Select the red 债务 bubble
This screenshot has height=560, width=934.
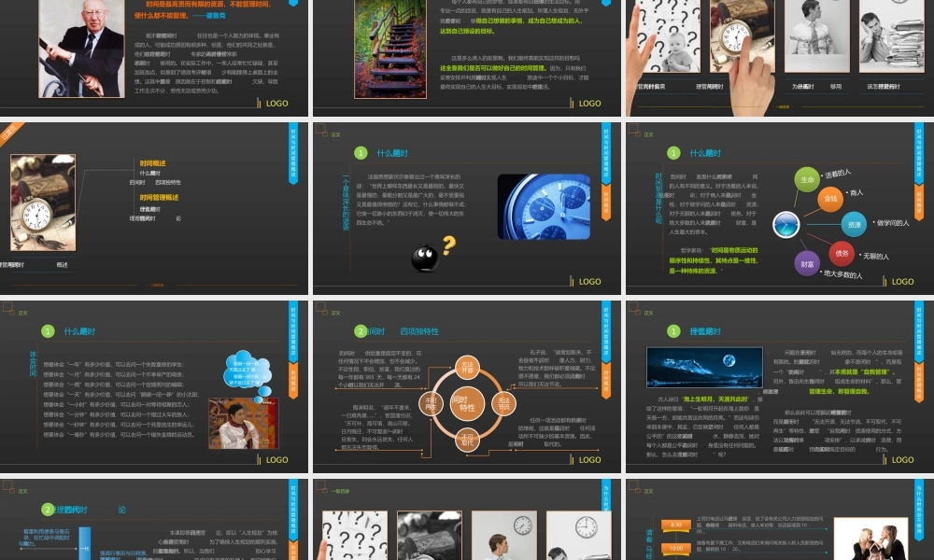coord(842,254)
